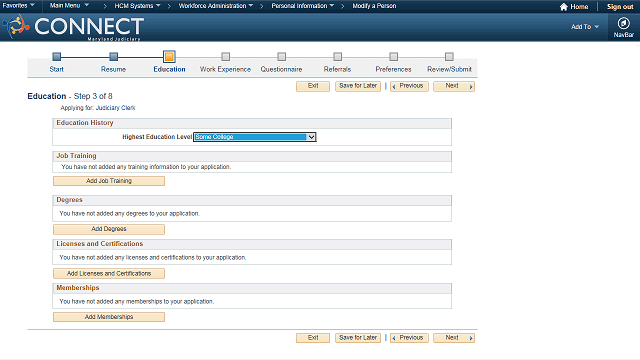The height and width of the screenshot is (360, 640).
Task: Click the CONNECT Maryland Judiciary logo
Action: 73,27
